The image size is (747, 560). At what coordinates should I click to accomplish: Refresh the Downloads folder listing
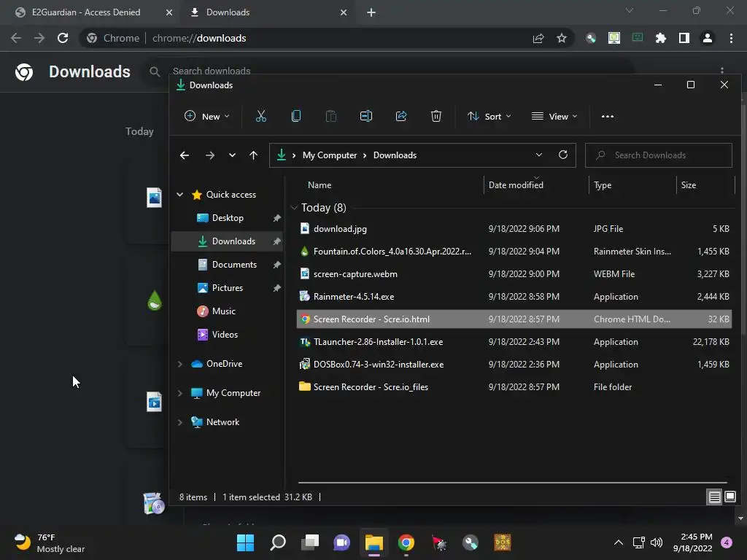pos(563,155)
